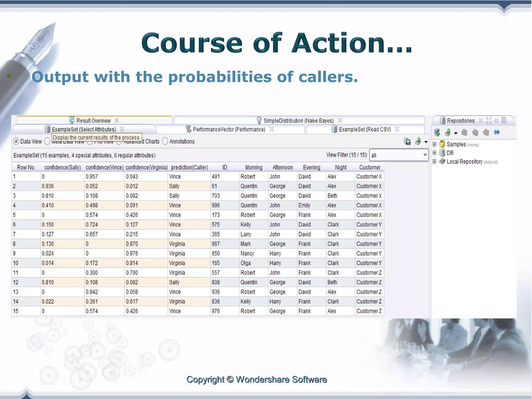Maximize the Repositories panel

[489, 120]
